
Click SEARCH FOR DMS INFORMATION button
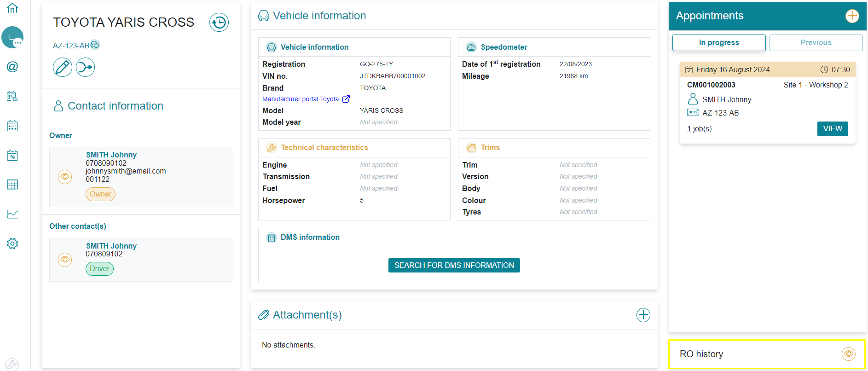(x=454, y=265)
